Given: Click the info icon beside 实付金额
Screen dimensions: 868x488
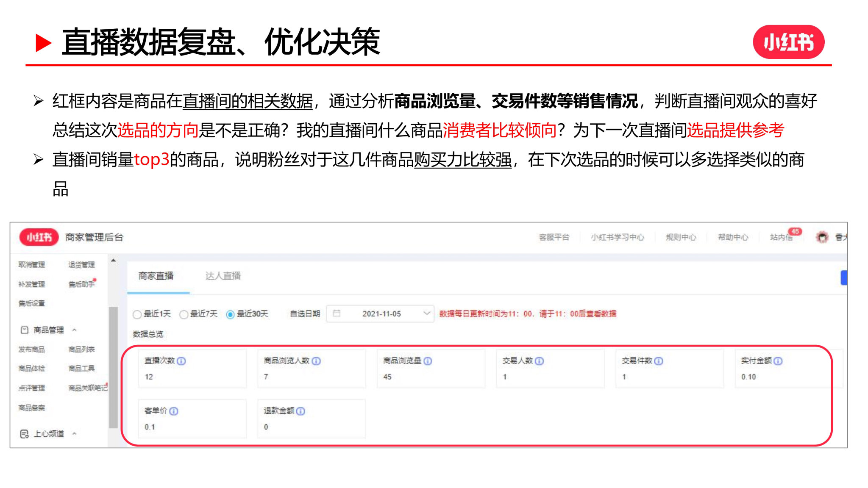Looking at the screenshot, I should coord(778,361).
